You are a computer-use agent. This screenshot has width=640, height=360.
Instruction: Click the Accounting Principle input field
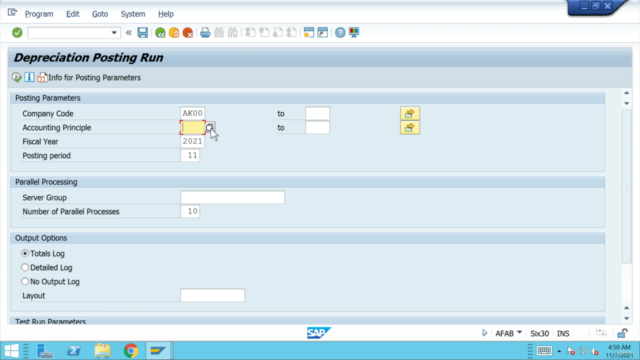click(x=192, y=127)
